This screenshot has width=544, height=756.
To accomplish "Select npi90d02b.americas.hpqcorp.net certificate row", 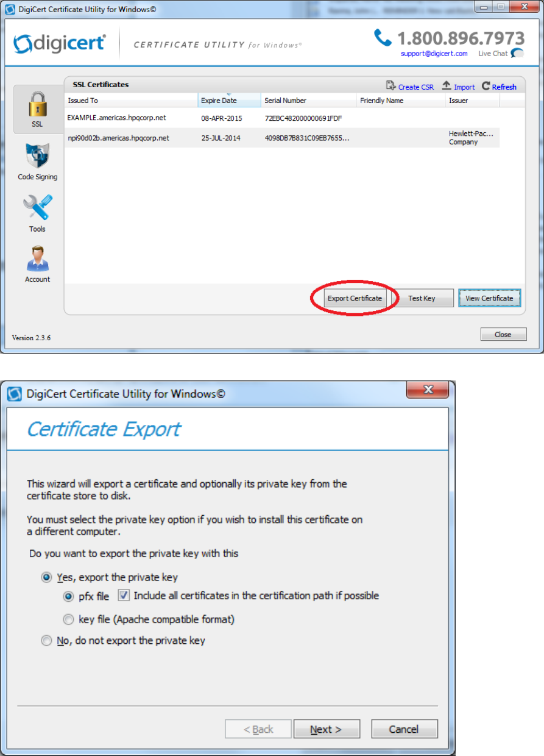I will point(282,138).
